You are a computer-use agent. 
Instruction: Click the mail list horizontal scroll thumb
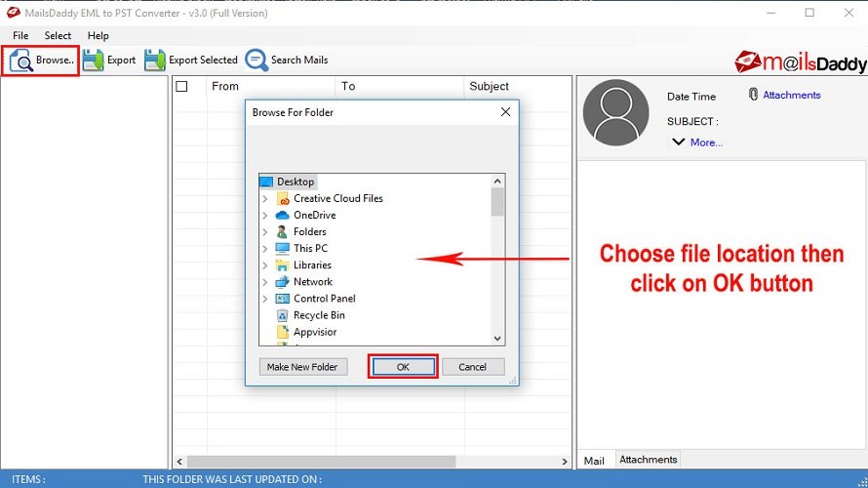click(321, 462)
